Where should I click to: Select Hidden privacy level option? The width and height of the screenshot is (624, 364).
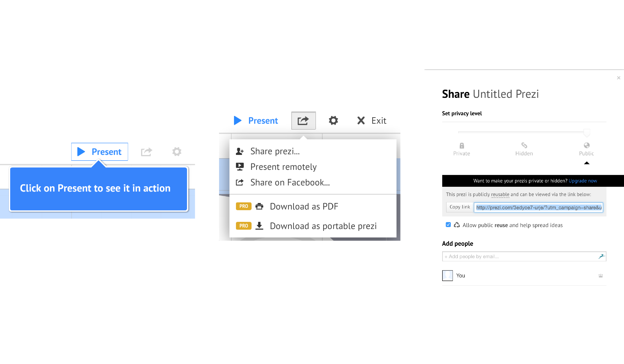pos(523,149)
